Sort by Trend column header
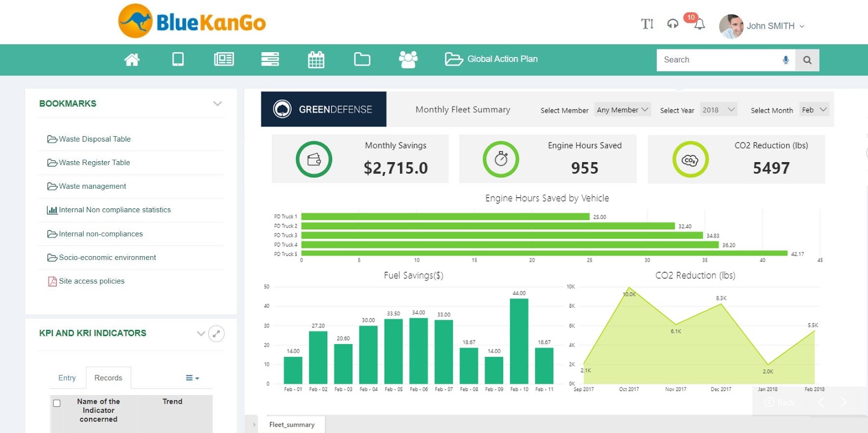The width and height of the screenshot is (868, 433). (173, 402)
